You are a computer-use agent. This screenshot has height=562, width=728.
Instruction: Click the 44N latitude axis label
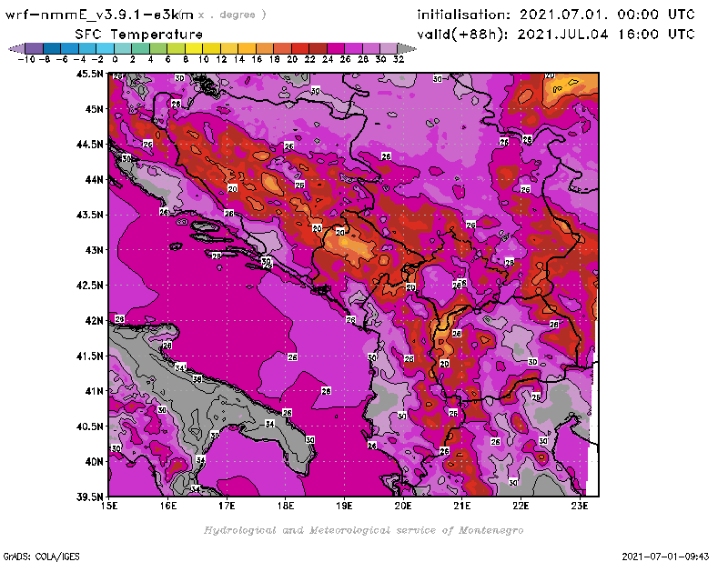[x=94, y=179]
